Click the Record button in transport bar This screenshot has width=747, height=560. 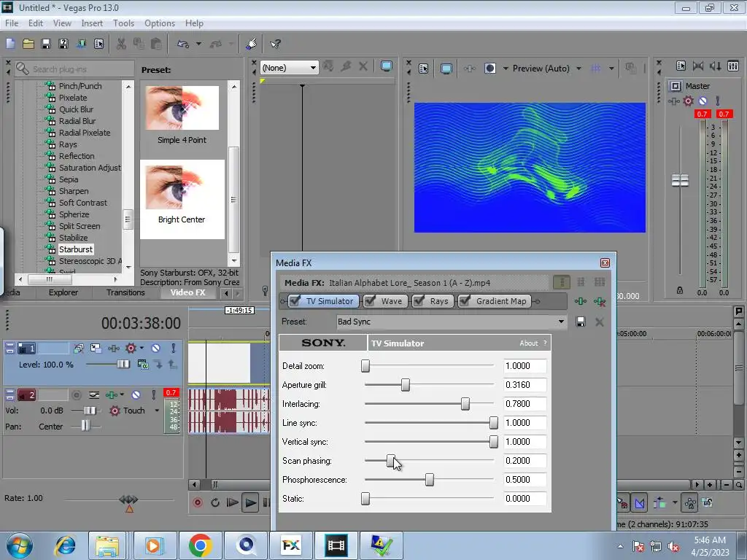[197, 502]
